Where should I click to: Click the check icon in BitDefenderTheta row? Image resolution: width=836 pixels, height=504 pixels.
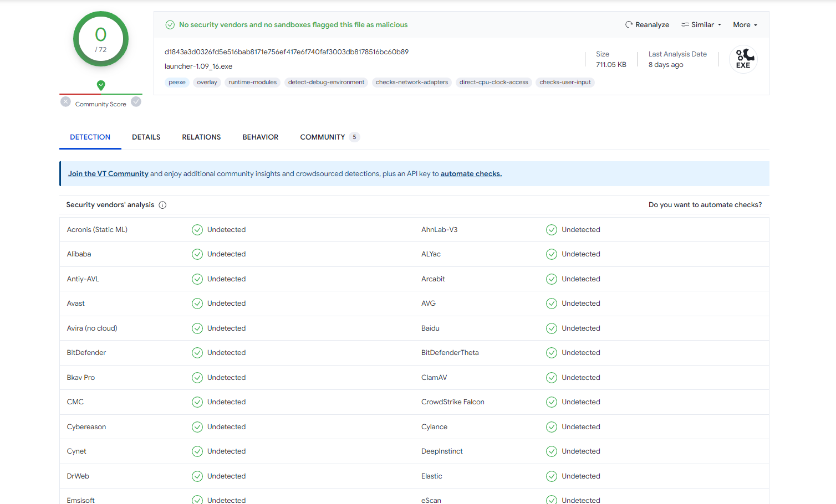point(552,353)
